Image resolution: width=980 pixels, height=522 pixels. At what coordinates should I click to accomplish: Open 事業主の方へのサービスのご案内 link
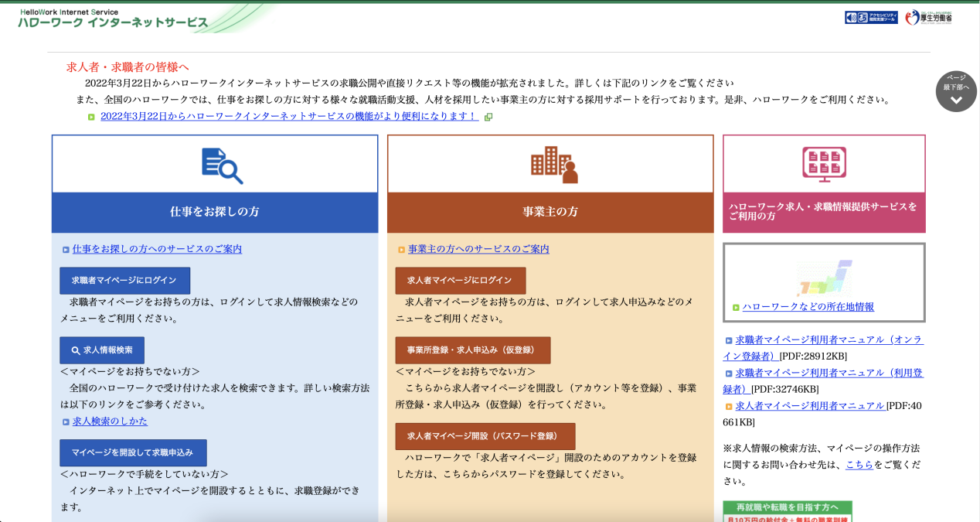(478, 249)
